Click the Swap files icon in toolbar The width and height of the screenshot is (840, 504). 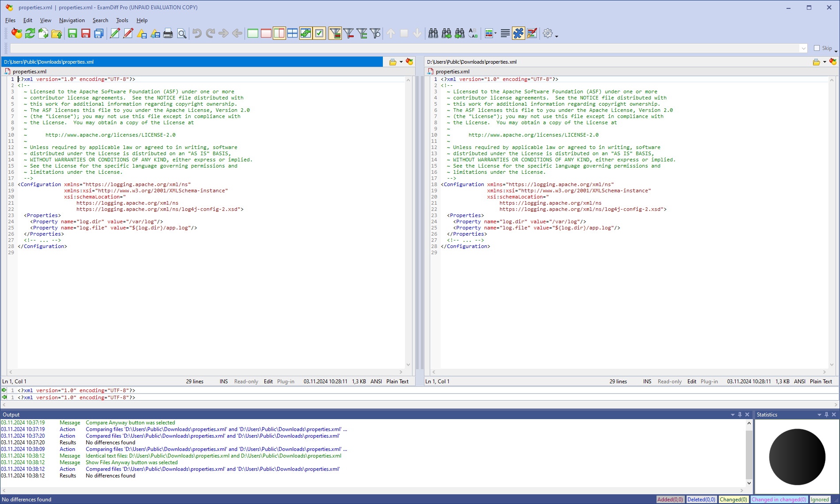coord(43,33)
